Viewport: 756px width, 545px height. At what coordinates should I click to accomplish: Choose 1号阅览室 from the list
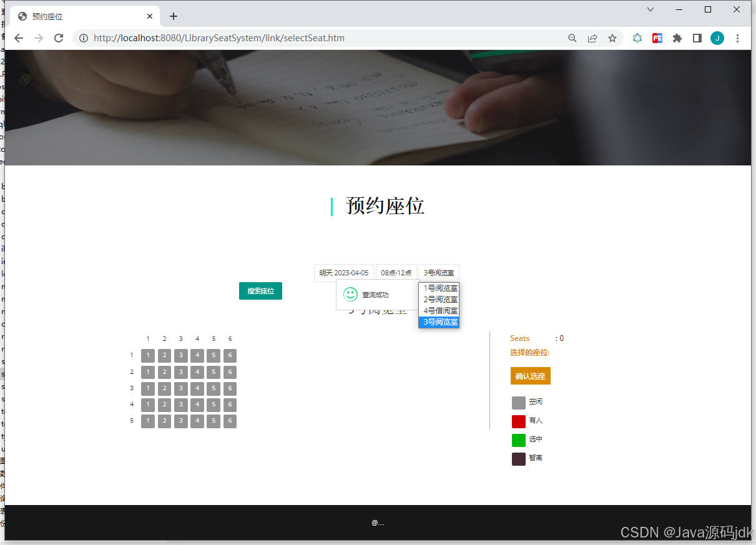click(439, 288)
